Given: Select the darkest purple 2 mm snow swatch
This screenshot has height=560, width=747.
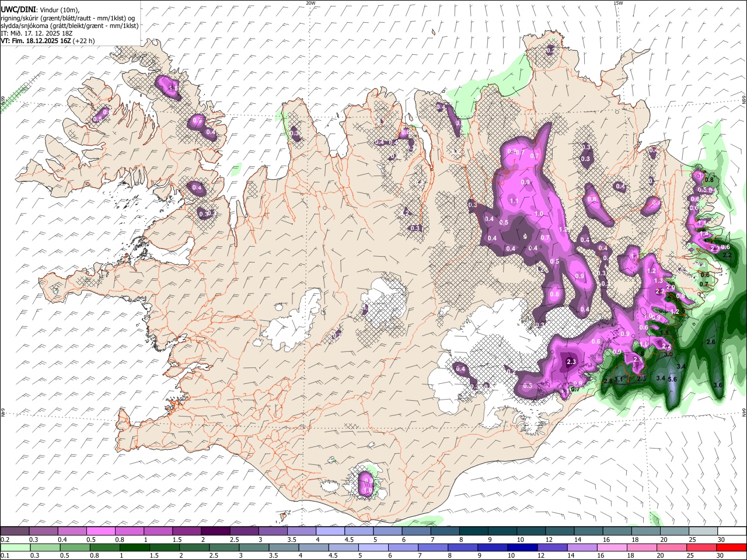Looking at the screenshot, I should click(215, 531).
